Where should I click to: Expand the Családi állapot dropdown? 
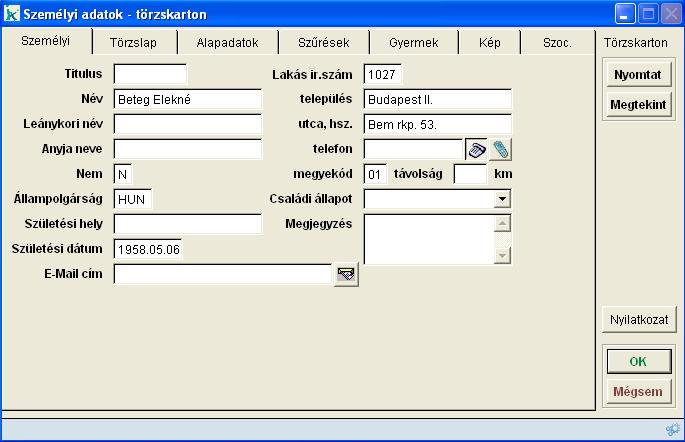click(x=502, y=199)
